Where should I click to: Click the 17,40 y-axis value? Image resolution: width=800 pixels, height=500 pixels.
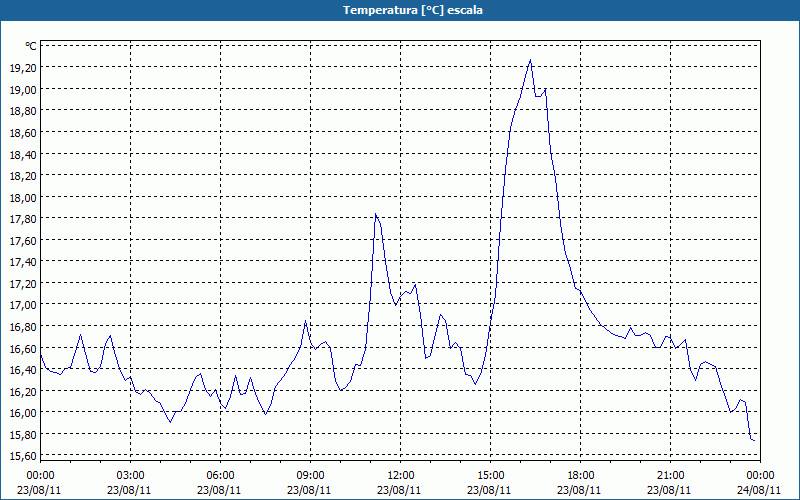23,262
